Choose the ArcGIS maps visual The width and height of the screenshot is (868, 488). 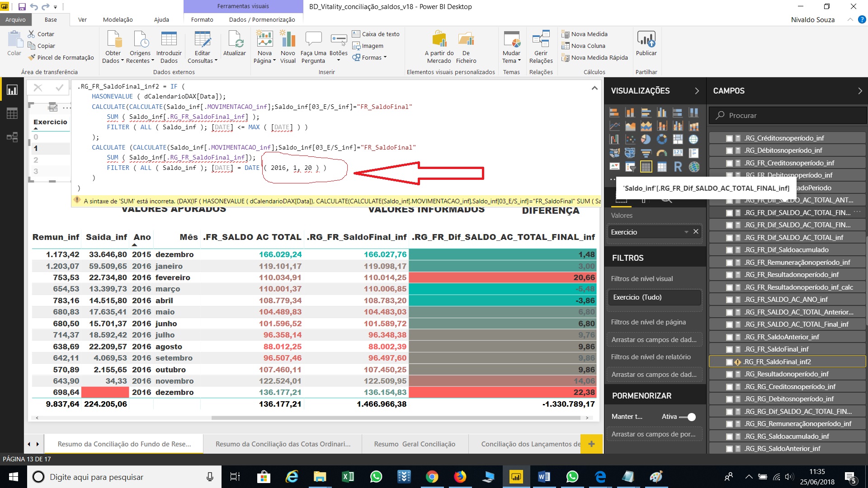pyautogui.click(x=693, y=167)
